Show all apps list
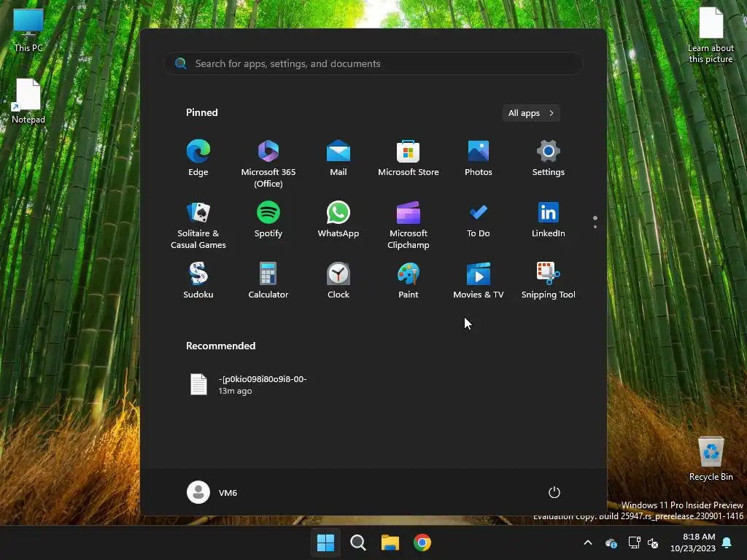The image size is (747, 560). (x=531, y=113)
